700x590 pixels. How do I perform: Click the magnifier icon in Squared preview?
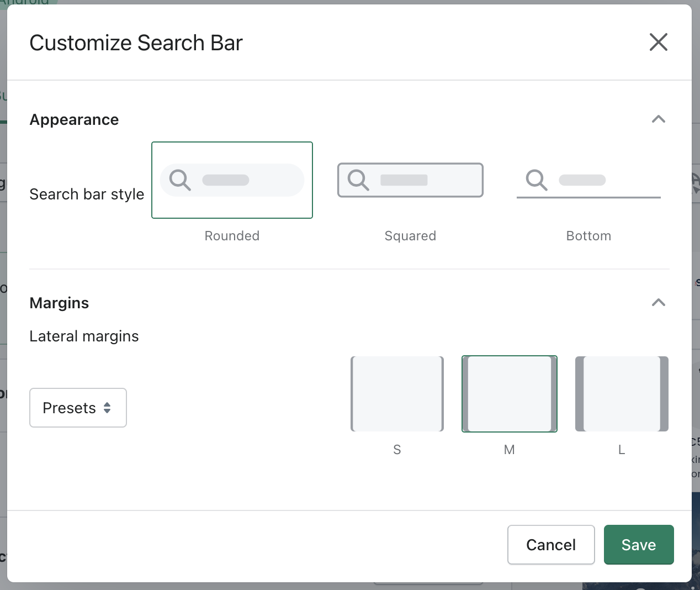358,180
